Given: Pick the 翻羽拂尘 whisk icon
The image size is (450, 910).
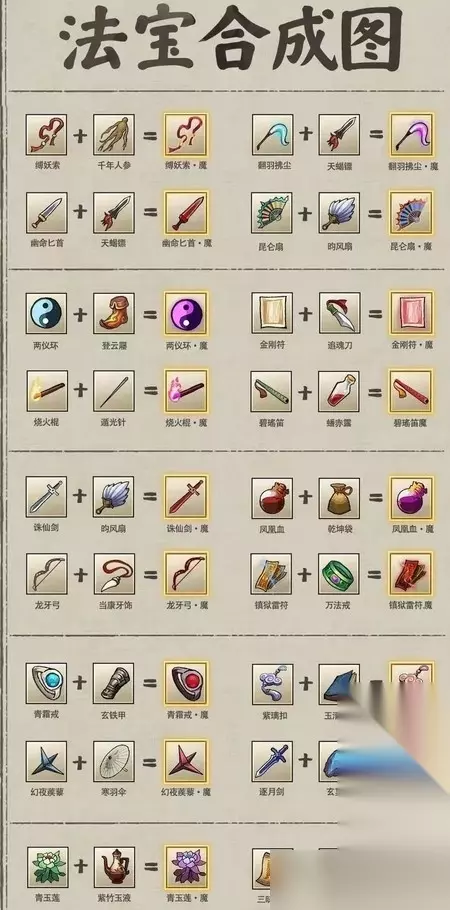Looking at the screenshot, I should 272,135.
